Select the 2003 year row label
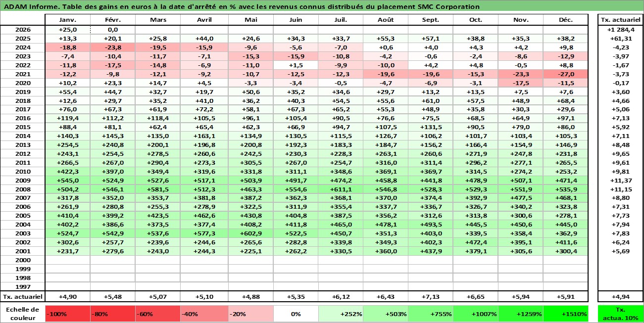Screen dimensions: 644x323 coord(22,233)
